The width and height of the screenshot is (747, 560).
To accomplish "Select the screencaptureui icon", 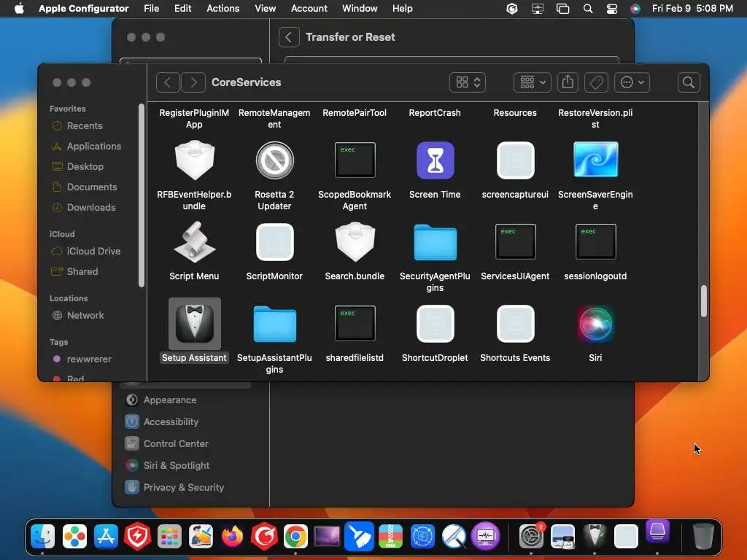I will click(x=516, y=160).
